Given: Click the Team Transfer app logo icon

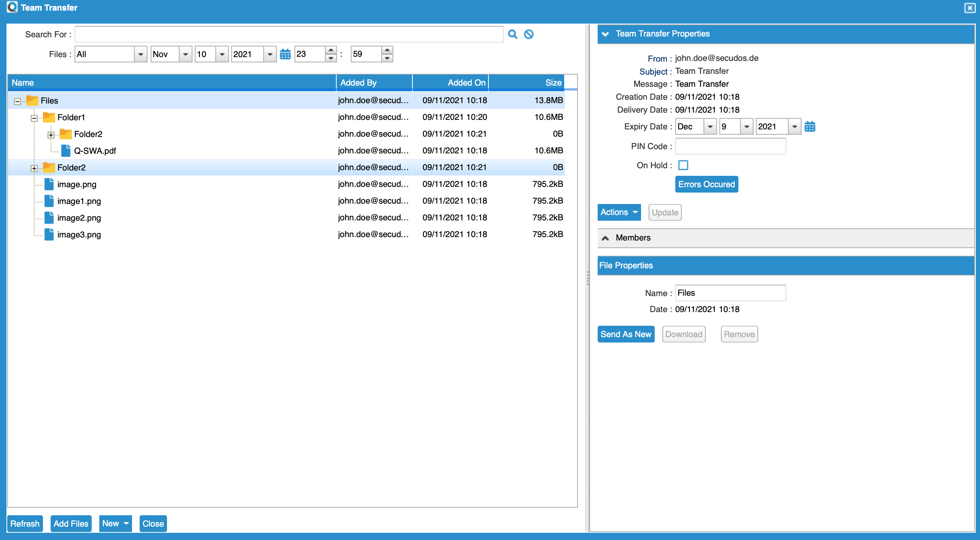Looking at the screenshot, I should pos(12,7).
